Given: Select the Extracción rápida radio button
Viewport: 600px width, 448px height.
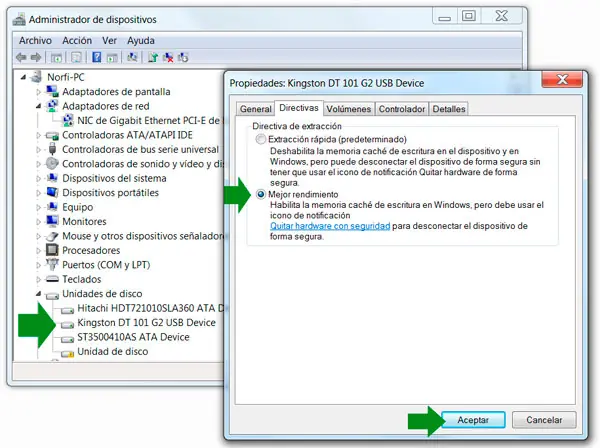Looking at the screenshot, I should [x=261, y=139].
